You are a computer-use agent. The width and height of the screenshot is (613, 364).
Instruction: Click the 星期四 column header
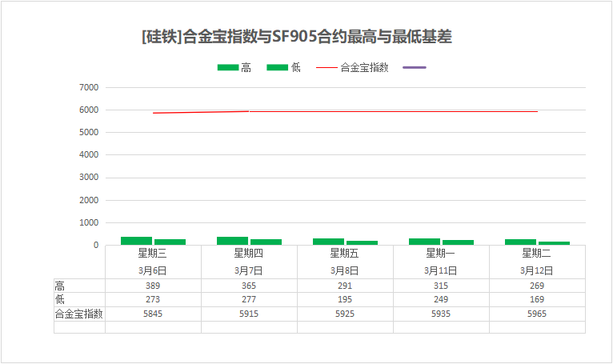(249, 254)
